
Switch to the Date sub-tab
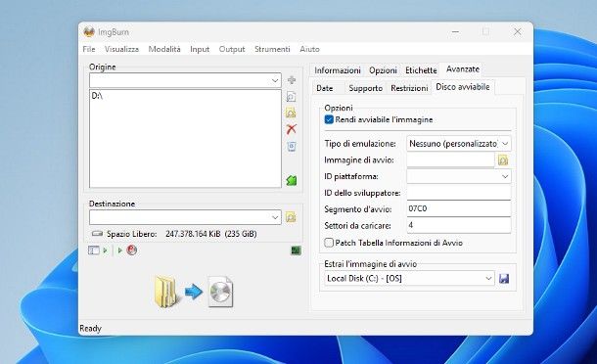tap(325, 88)
